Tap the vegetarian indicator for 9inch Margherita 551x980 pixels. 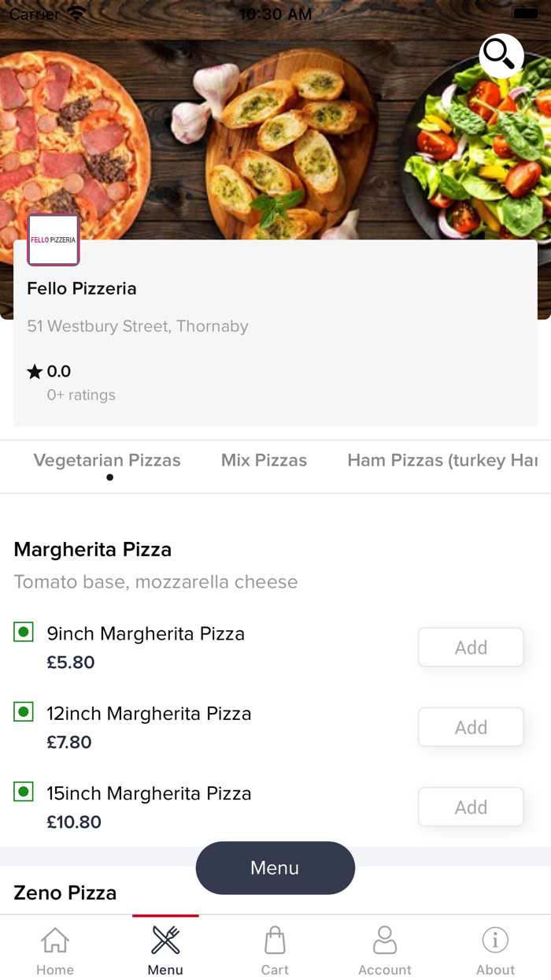24,632
